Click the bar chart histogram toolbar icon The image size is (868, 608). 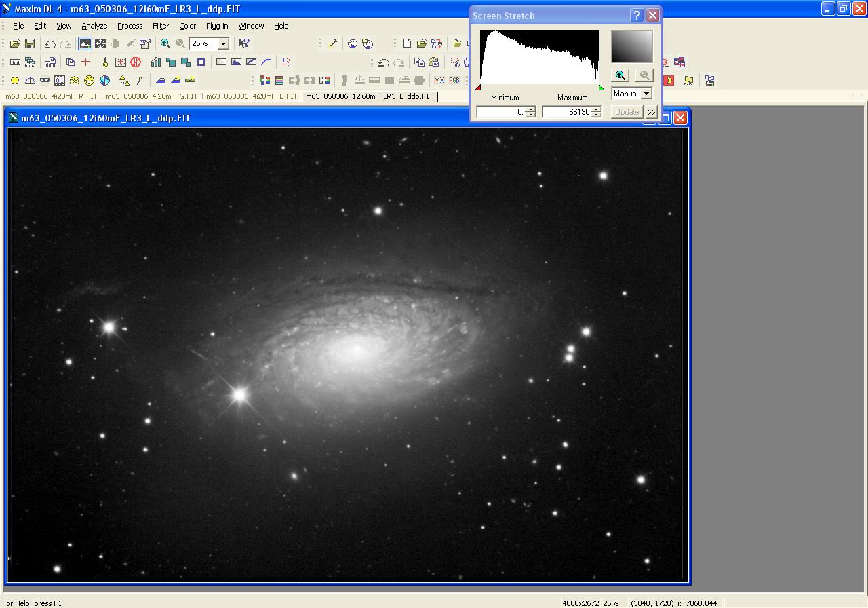[x=156, y=62]
